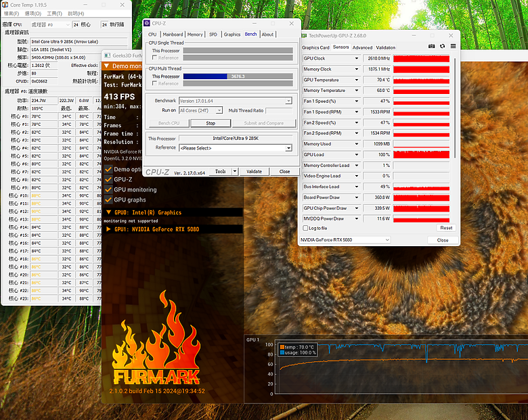Collapse the Demo monitoring panel in FurMark
The image size is (528, 420).
tap(107, 66)
